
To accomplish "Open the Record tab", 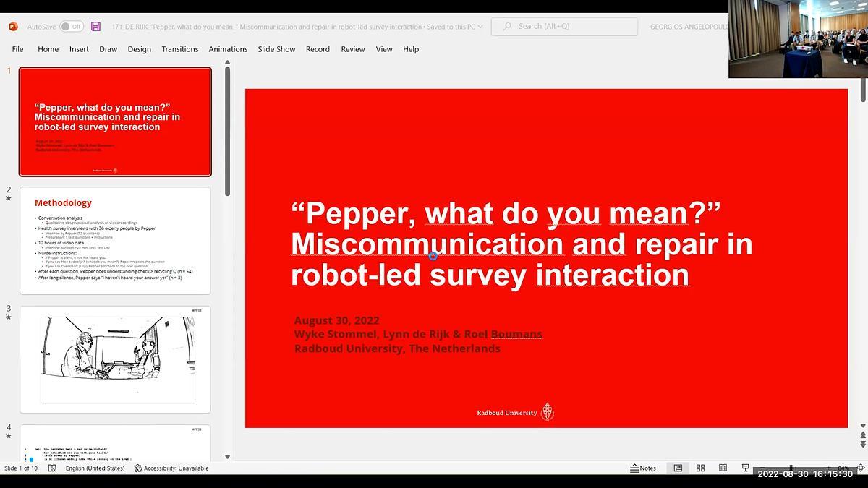I will click(318, 49).
